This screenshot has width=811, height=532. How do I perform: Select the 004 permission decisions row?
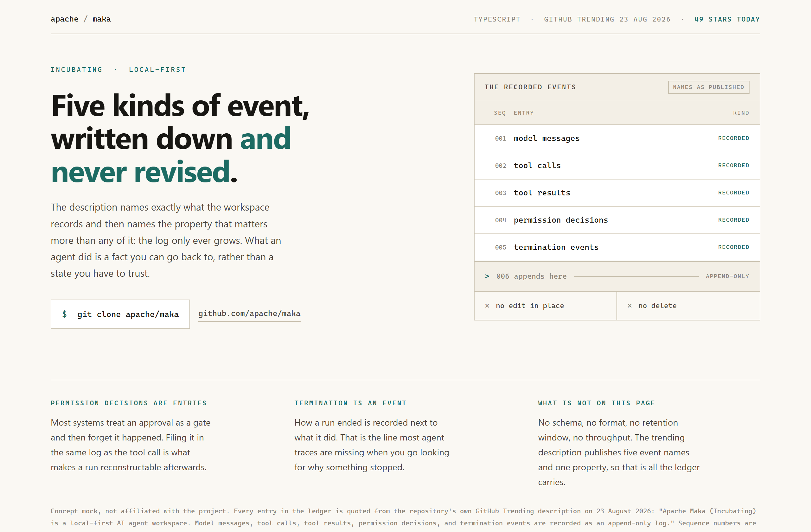point(617,220)
